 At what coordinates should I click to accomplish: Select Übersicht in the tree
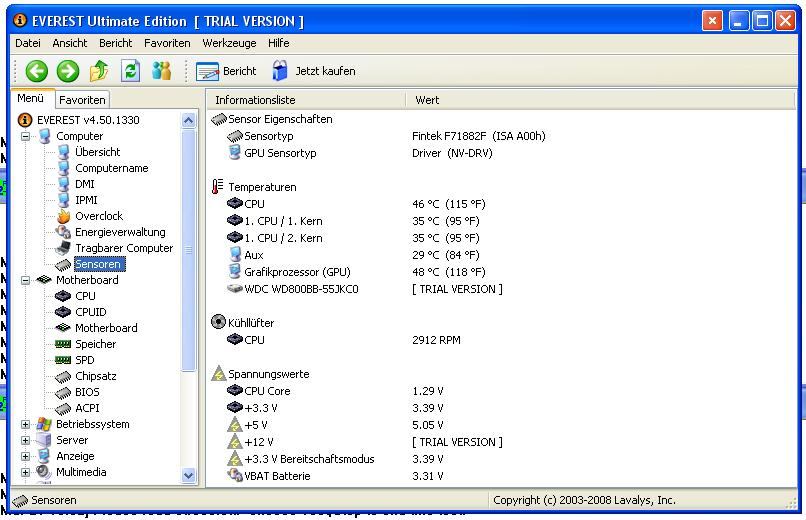98,152
